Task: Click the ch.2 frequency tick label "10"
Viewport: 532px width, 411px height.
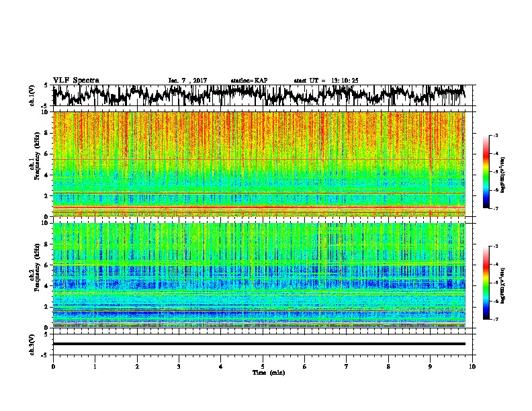Action: pyautogui.click(x=46, y=223)
